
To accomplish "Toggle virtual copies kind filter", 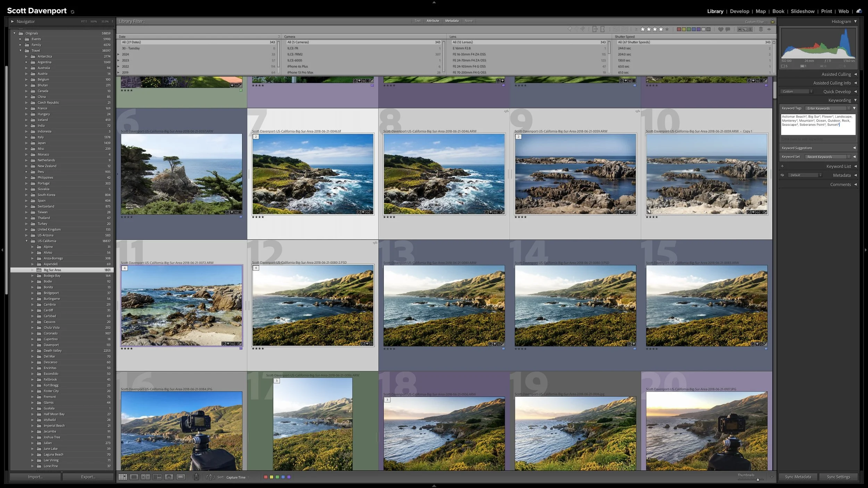I will coord(745,29).
